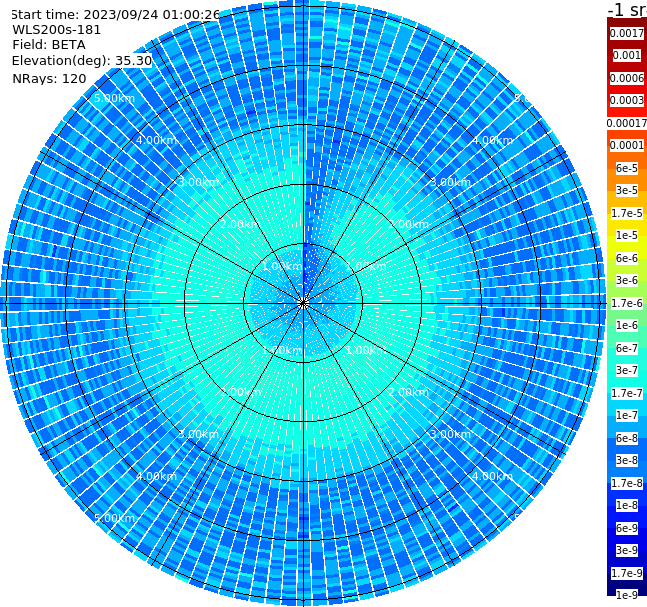This screenshot has width=647, height=607.
Task: Select the 3e-5 colorbar label
Action: coord(627,190)
